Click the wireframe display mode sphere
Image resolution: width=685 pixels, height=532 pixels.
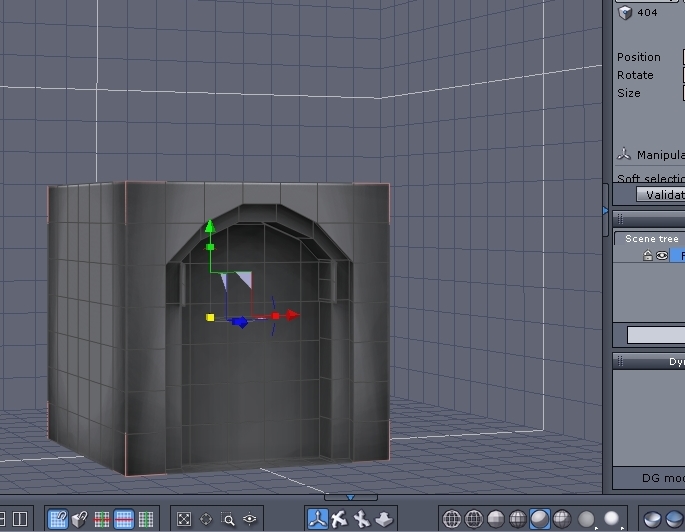pos(452,519)
